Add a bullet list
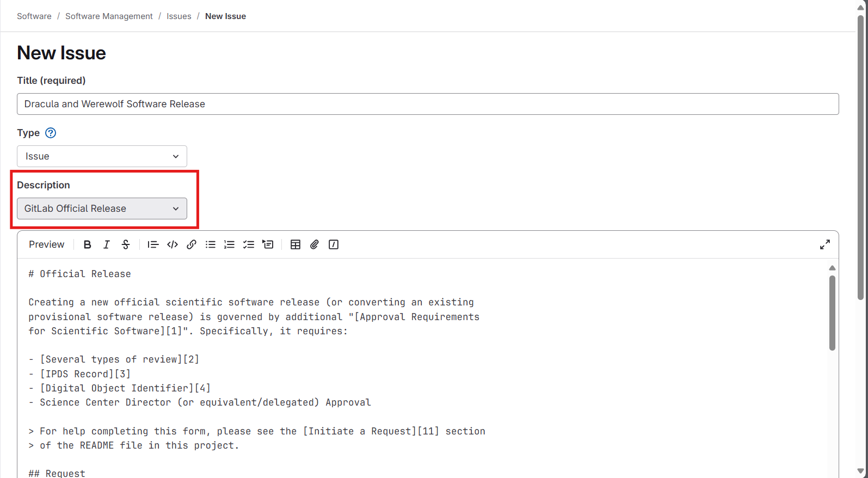 (x=211, y=244)
